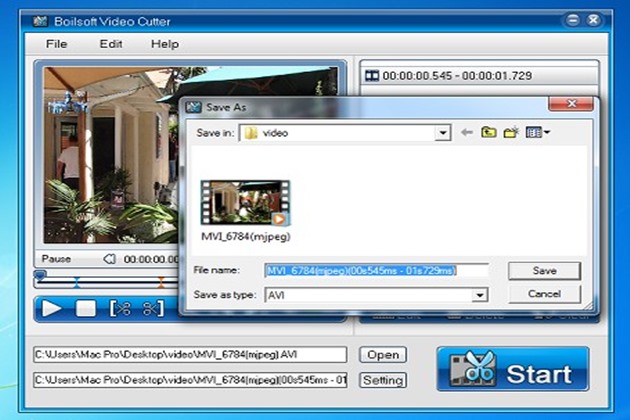This screenshot has height=420, width=630.
Task: Click the video preview area
Action: pyautogui.click(x=111, y=155)
